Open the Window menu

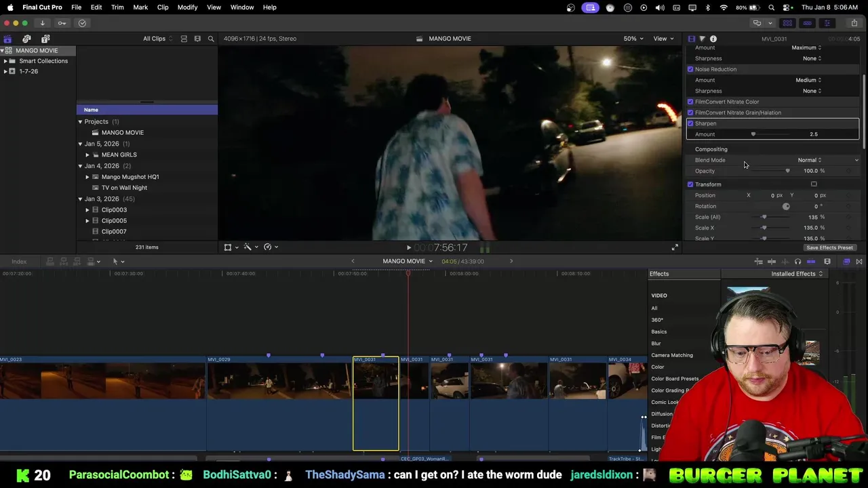click(x=242, y=7)
